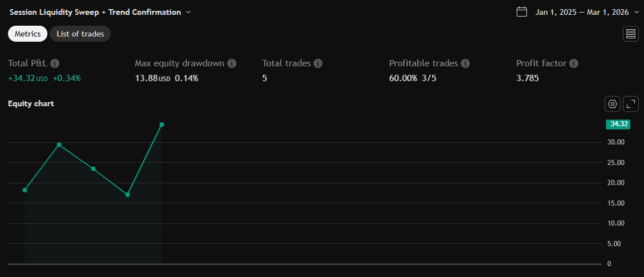Expand equity chart to fullscreen
The width and height of the screenshot is (644, 277).
point(631,104)
